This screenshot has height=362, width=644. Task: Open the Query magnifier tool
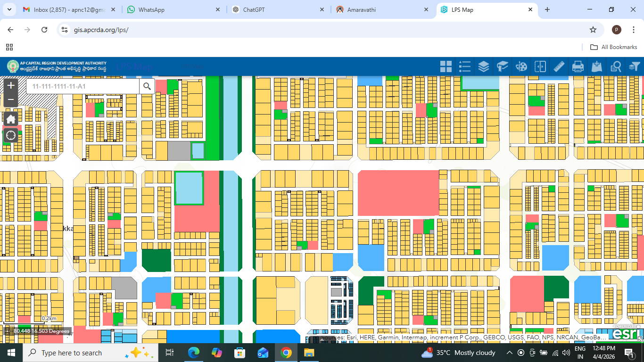tap(616, 66)
